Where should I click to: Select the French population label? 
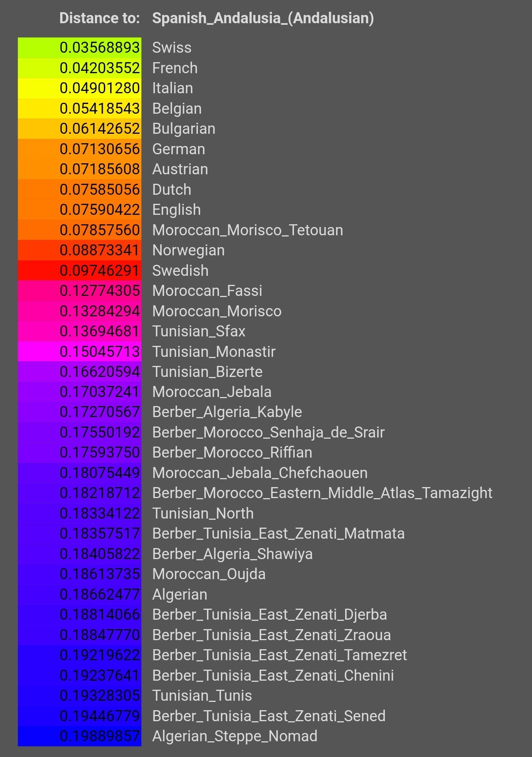(x=175, y=68)
